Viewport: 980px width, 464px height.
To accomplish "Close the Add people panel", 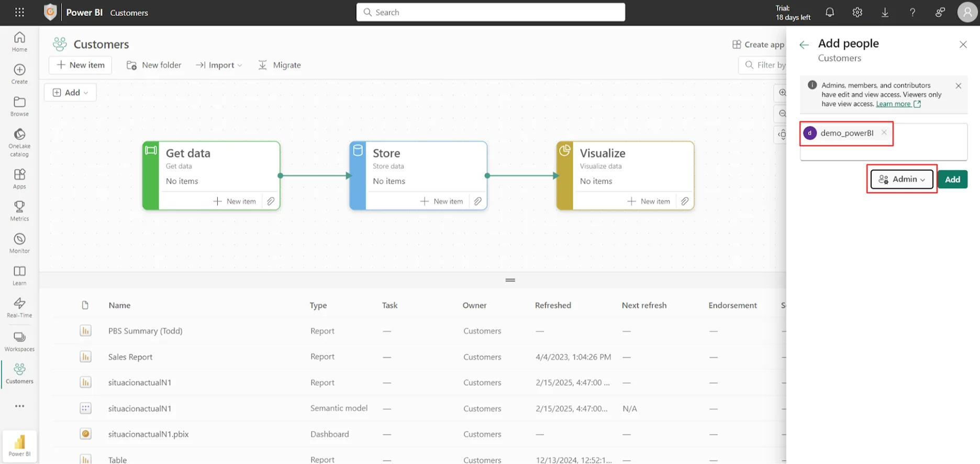I will click(x=963, y=45).
